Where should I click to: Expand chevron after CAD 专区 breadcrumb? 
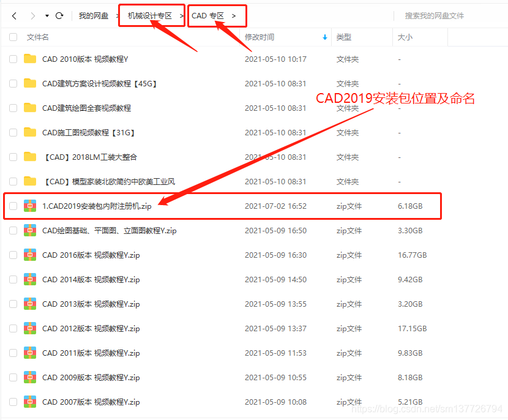[234, 15]
